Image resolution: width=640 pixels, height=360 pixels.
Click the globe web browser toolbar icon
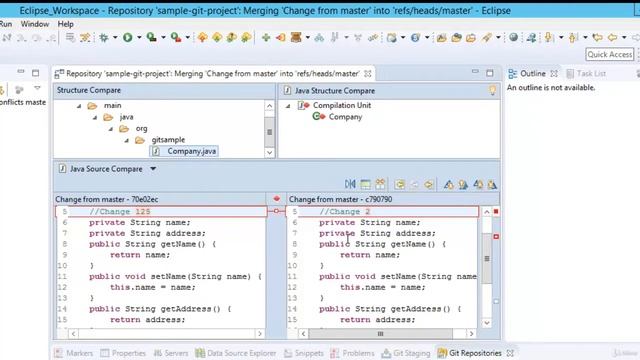pos(513,38)
